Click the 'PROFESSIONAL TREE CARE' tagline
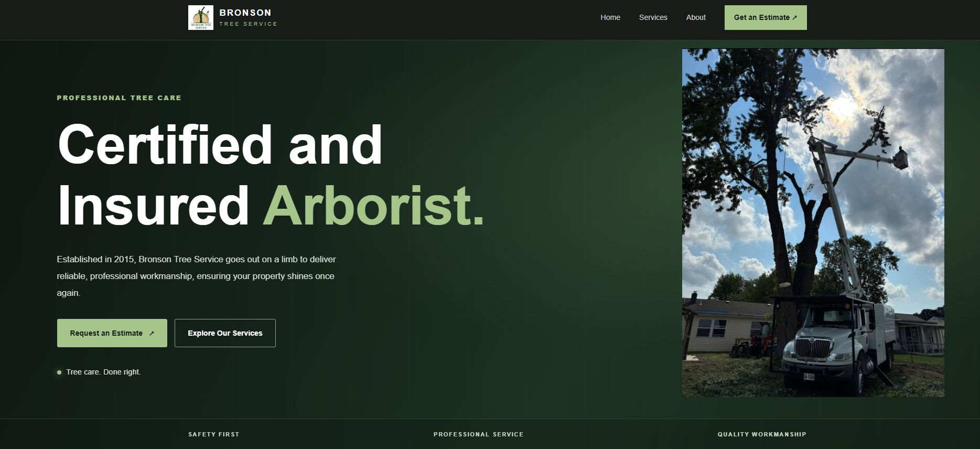Image resolution: width=980 pixels, height=449 pixels. [119, 98]
